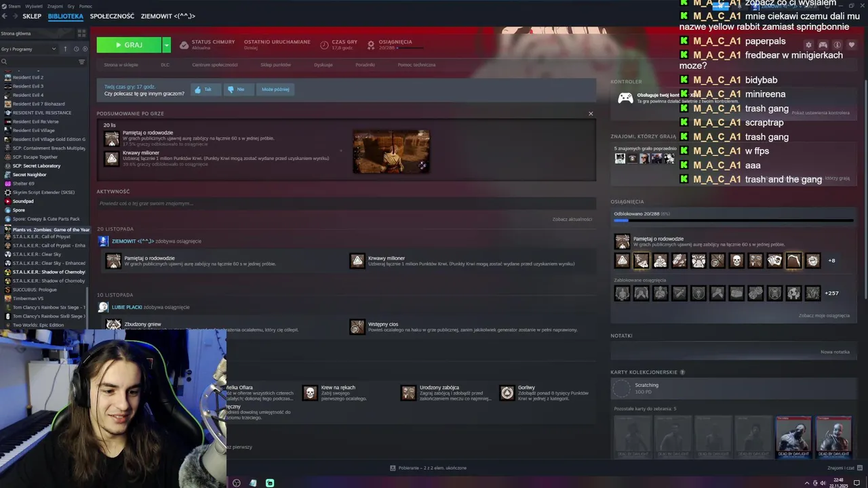Open the Wyświetl menu
The height and width of the screenshot is (488, 868).
click(33, 6)
